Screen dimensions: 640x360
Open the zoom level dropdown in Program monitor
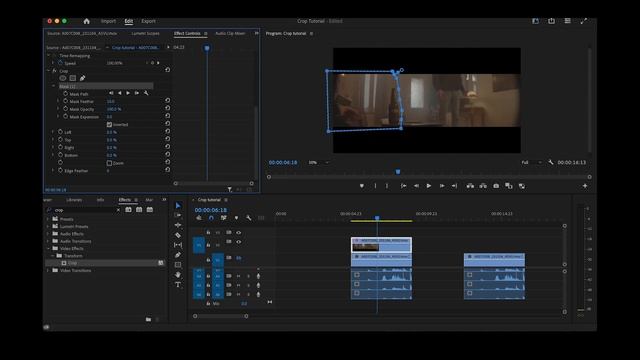319,162
